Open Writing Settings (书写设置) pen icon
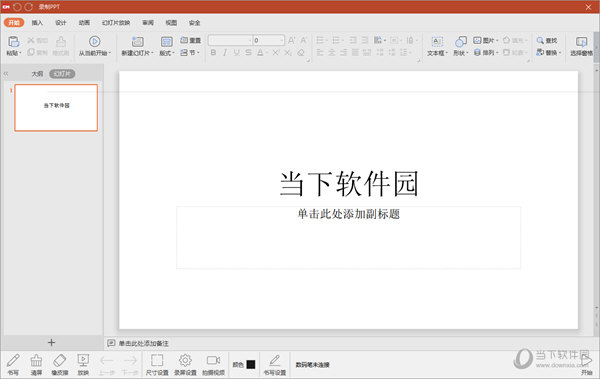The image size is (600, 379). point(274,360)
